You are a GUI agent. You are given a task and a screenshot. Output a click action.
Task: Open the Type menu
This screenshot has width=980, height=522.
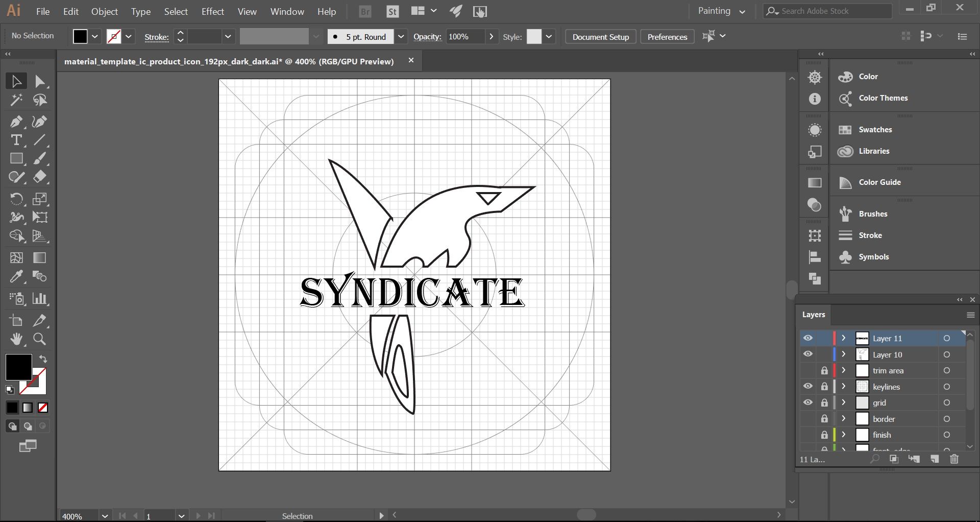pos(141,11)
